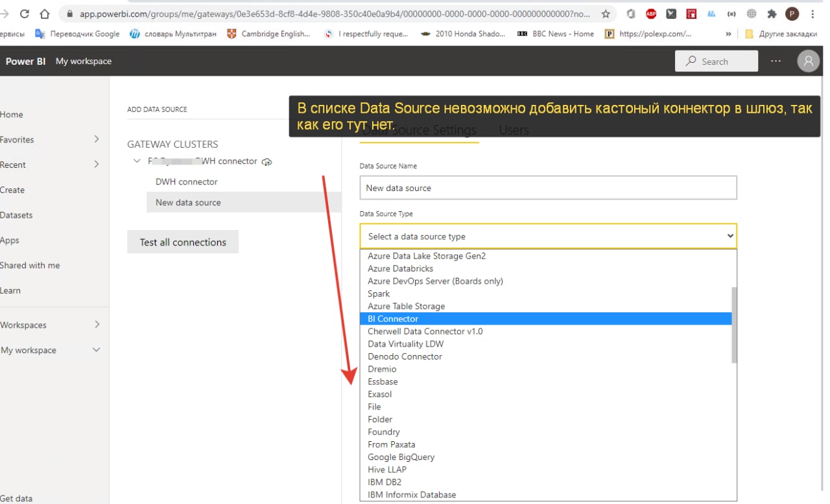Choose Essbase option
Screen dimensions: 830x504
[x=545, y=382]
